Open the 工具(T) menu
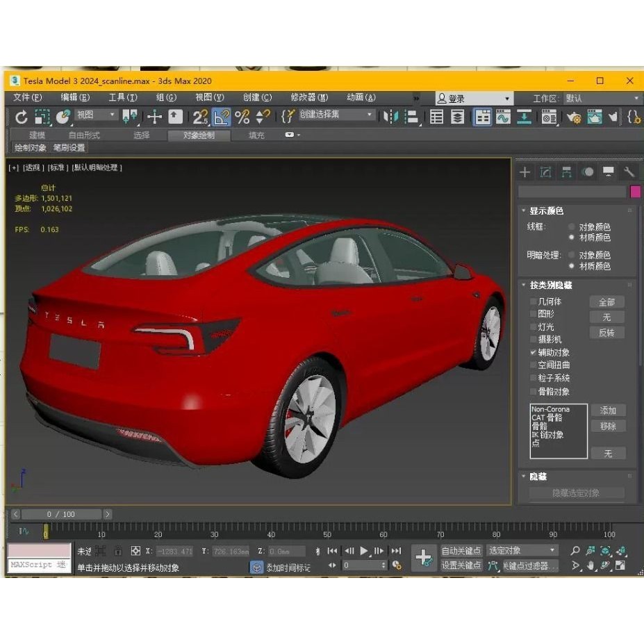Viewport: 644px width, 644px height. tap(123, 97)
